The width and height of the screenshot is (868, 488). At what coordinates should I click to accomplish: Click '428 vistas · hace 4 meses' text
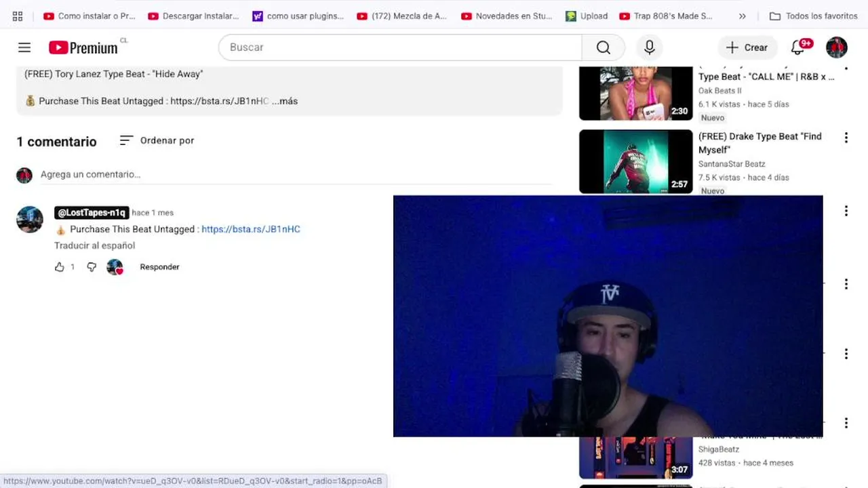click(x=746, y=463)
